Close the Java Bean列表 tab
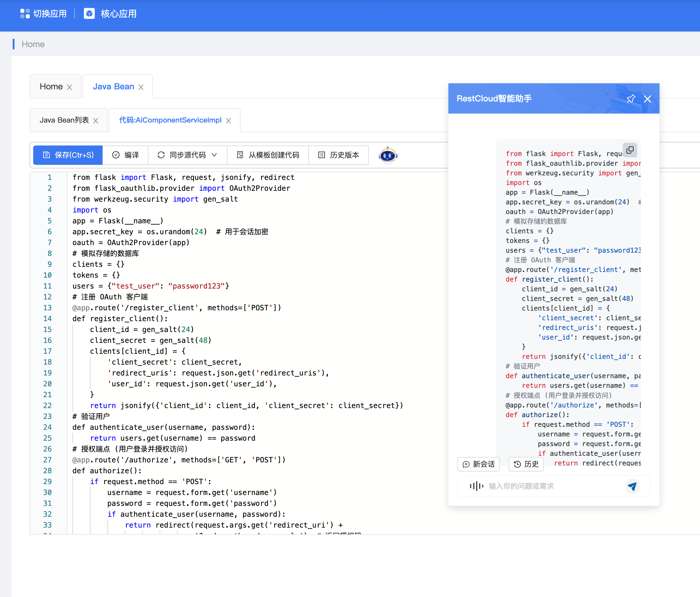This screenshot has width=700, height=597. click(96, 121)
